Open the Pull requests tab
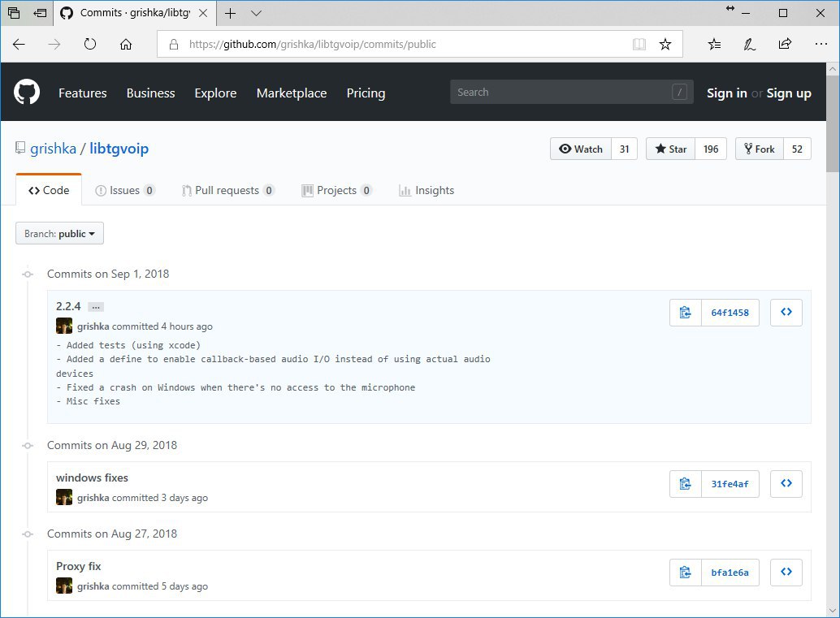The height and width of the screenshot is (618, 840). click(227, 190)
